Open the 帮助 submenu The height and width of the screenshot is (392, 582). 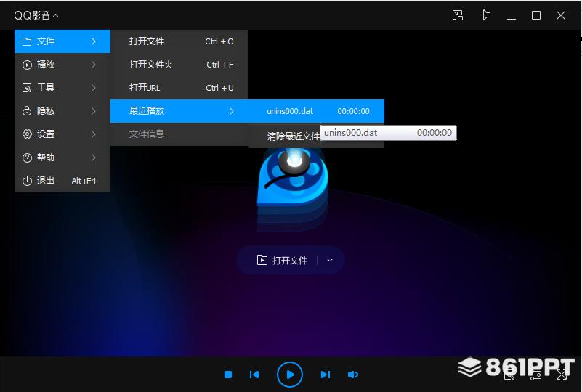click(62, 158)
